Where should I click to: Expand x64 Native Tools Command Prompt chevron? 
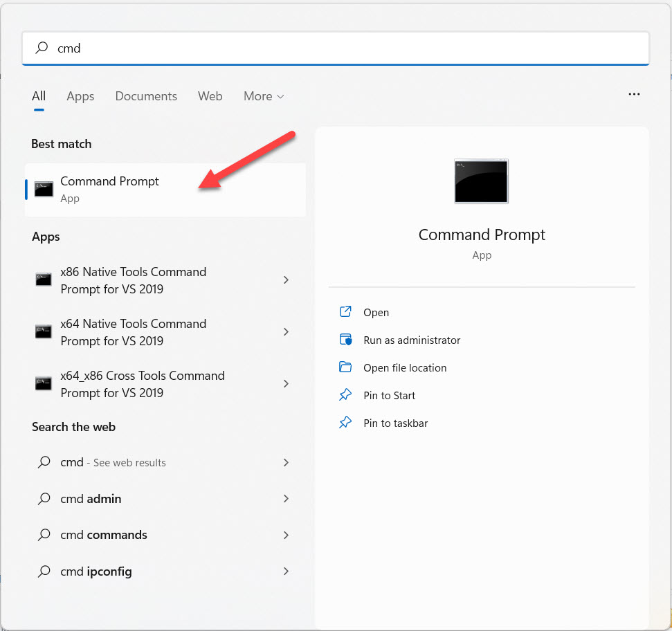coord(286,331)
